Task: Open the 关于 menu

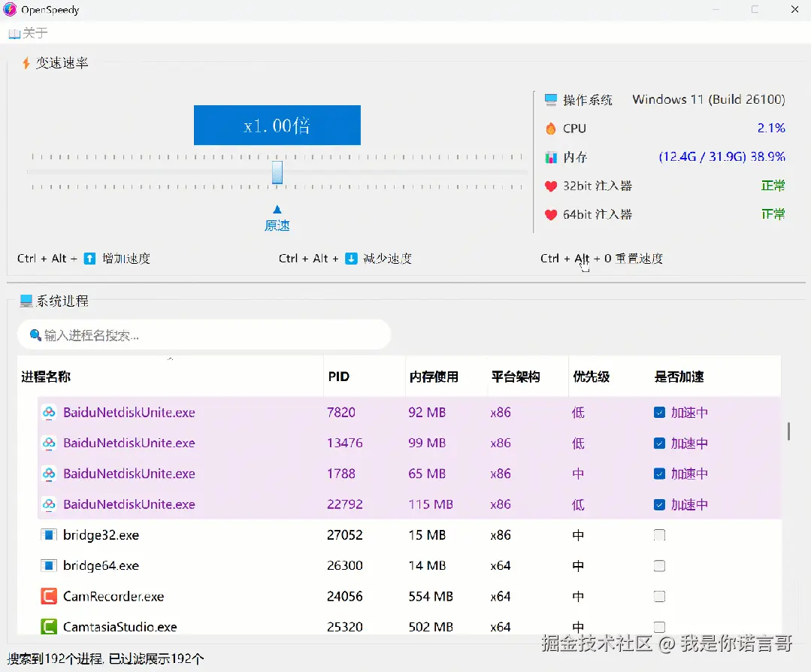Action: pyautogui.click(x=29, y=33)
